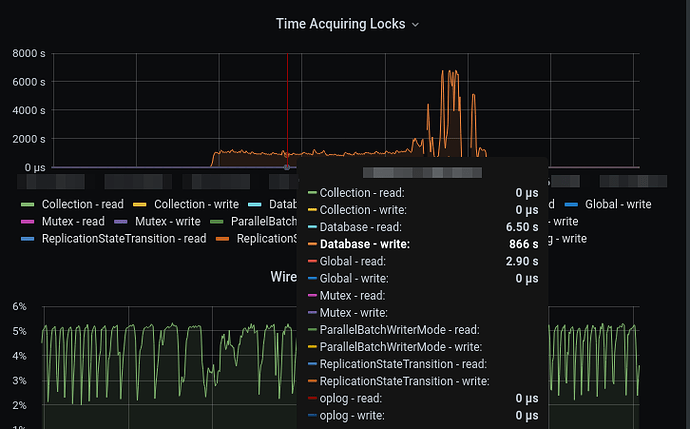Click the ParallelBatch legend entry label
This screenshot has width=690, height=429.
pyautogui.click(x=263, y=221)
